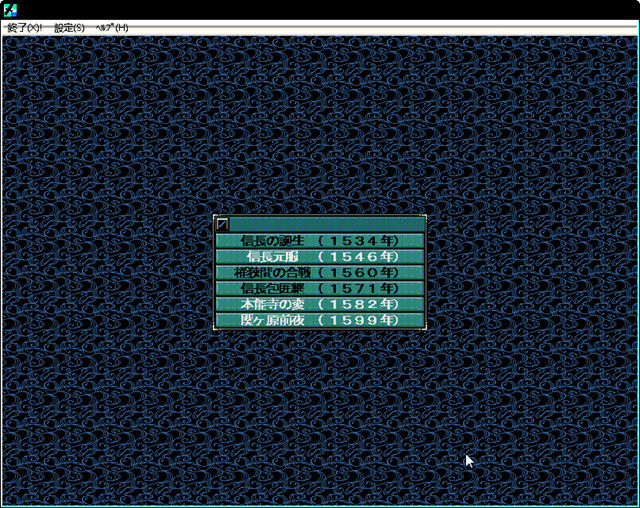Open the ヘルプ(H) help menu
The width and height of the screenshot is (640, 508).
[x=111, y=28]
